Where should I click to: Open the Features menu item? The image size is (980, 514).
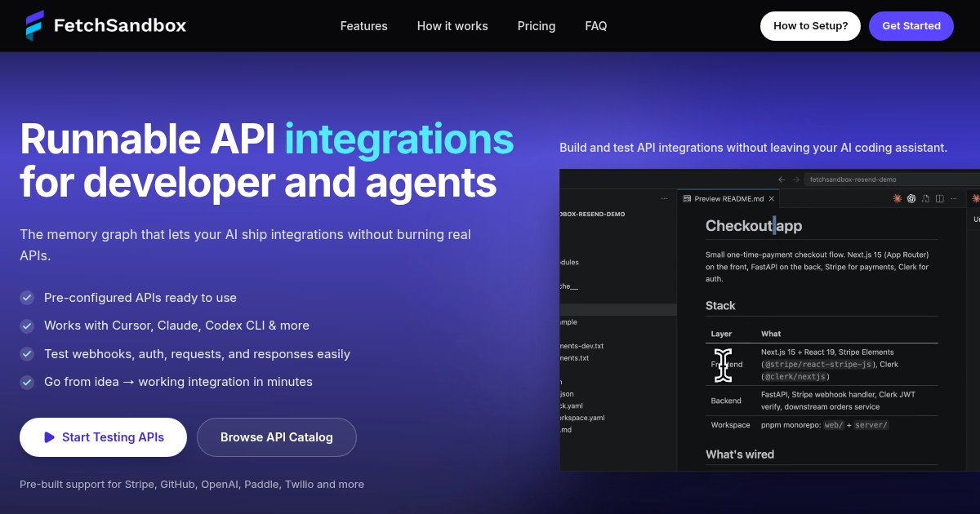(364, 26)
